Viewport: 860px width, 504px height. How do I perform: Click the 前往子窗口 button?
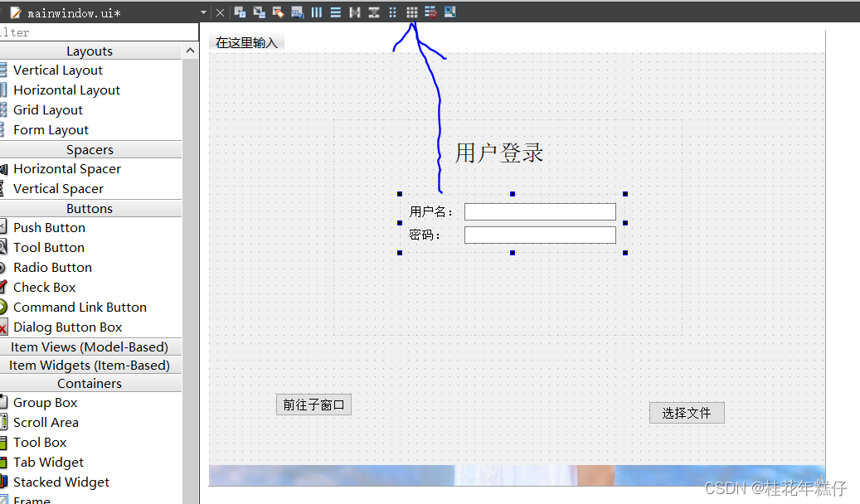point(313,405)
